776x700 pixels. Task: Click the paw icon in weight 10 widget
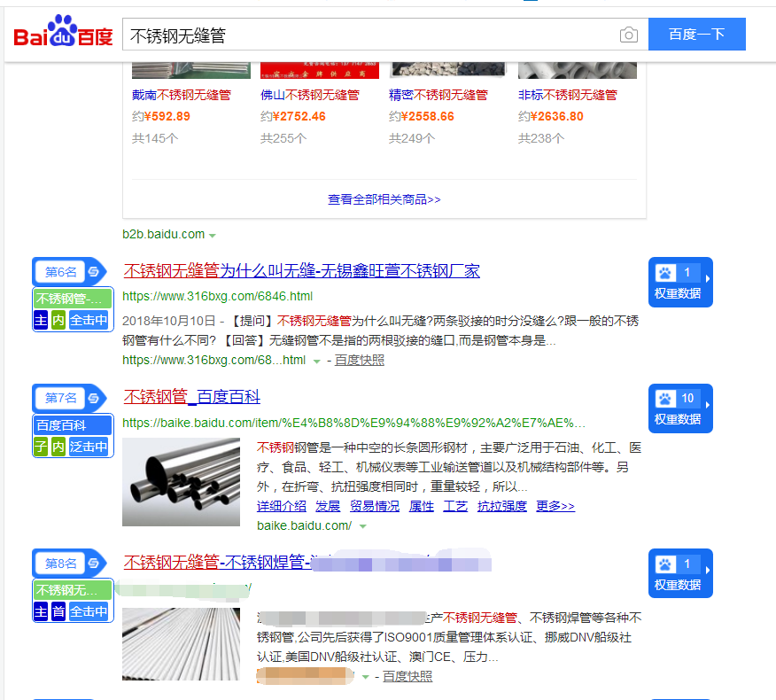[x=665, y=399]
